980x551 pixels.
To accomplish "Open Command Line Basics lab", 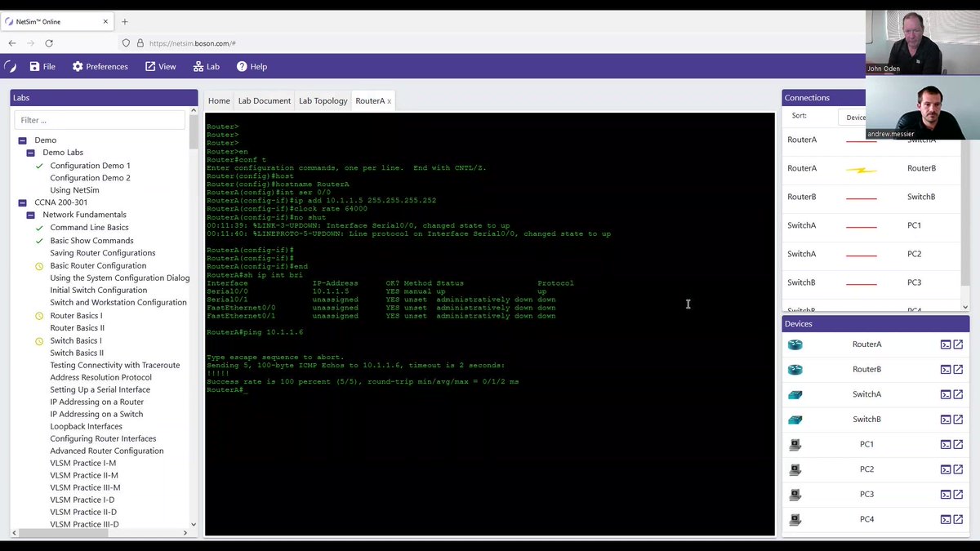I will 89,228.
